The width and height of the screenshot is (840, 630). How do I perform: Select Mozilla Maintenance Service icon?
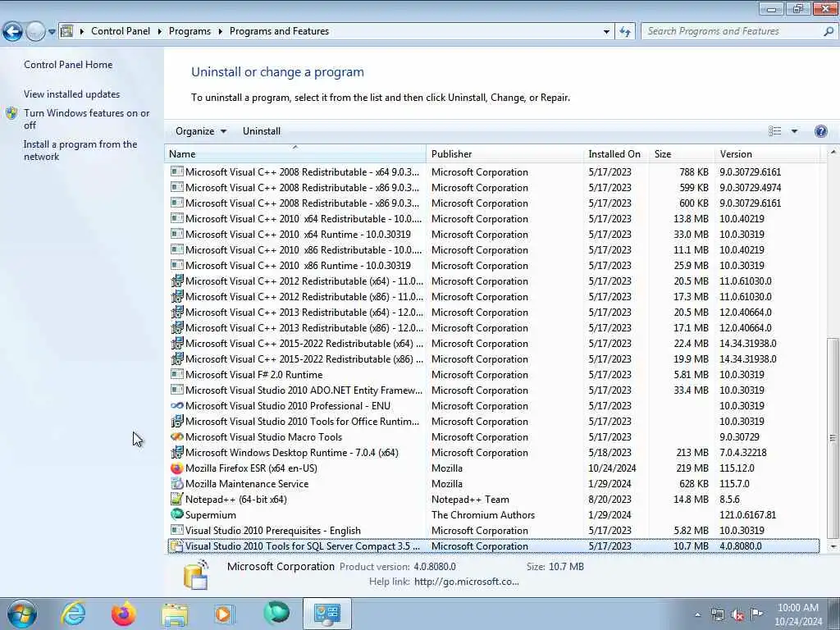pyautogui.click(x=177, y=484)
